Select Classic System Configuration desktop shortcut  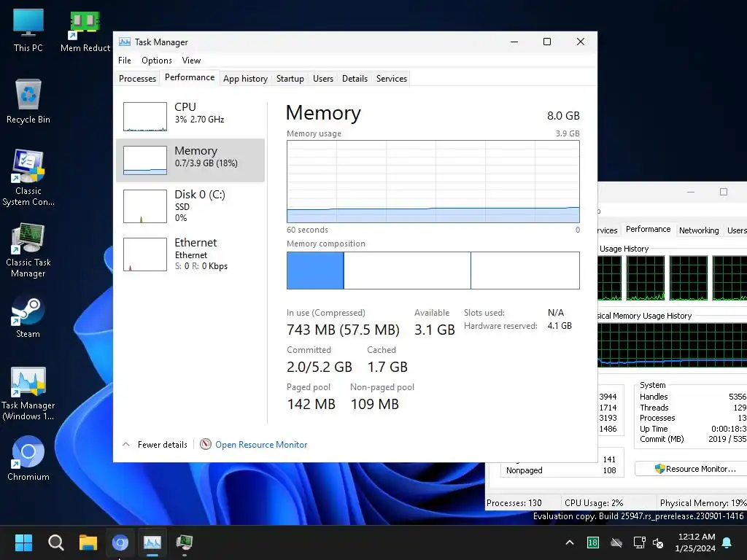click(28, 178)
